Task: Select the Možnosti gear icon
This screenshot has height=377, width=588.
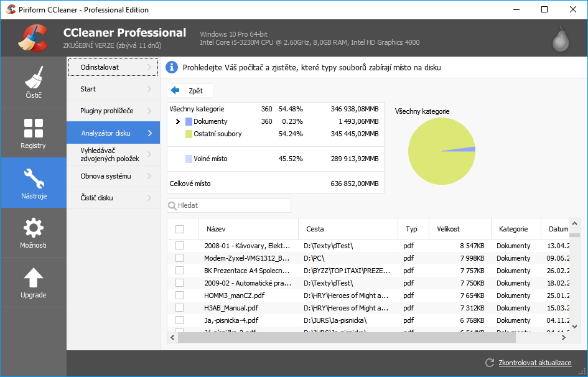Action: [33, 232]
